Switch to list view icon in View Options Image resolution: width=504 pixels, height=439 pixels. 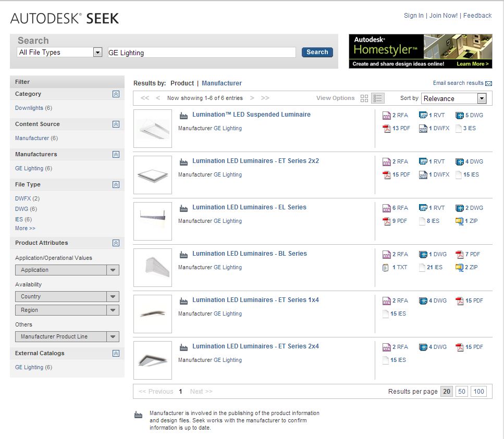point(378,98)
